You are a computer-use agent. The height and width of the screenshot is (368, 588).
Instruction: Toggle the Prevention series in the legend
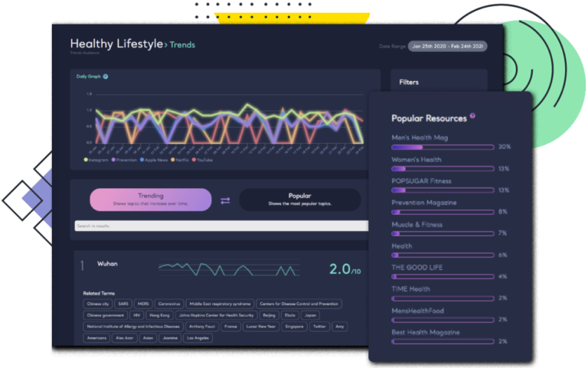coord(114,160)
